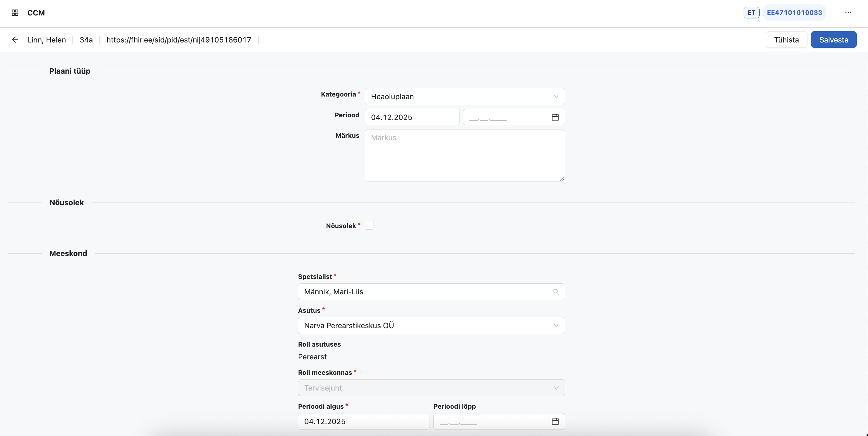This screenshot has width=868, height=436.
Task: Enable the Nõusolek consent checkbox
Action: coord(369,225)
